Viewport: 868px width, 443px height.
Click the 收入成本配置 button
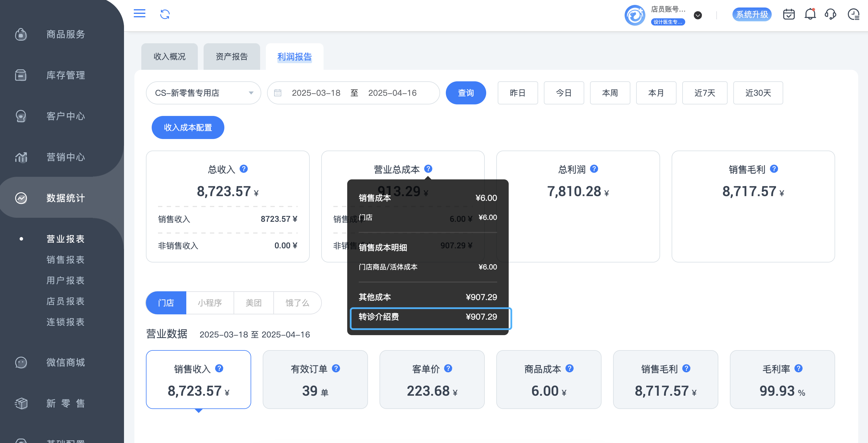click(188, 128)
